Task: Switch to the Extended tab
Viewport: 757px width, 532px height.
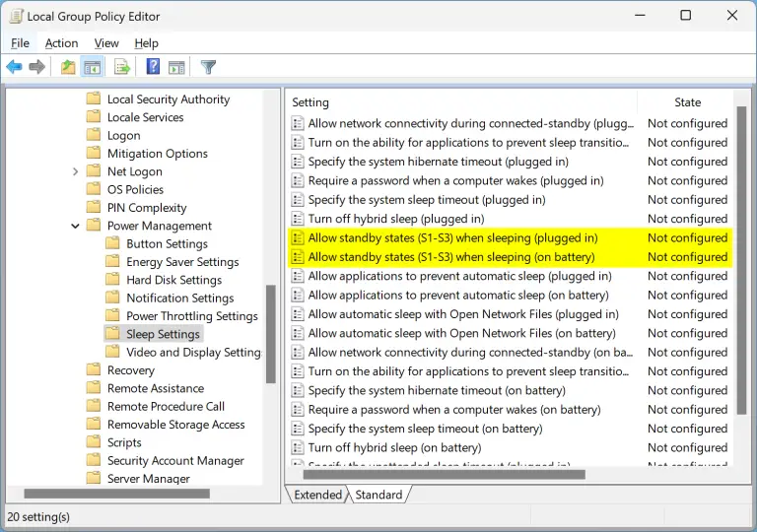Action: coord(317,495)
